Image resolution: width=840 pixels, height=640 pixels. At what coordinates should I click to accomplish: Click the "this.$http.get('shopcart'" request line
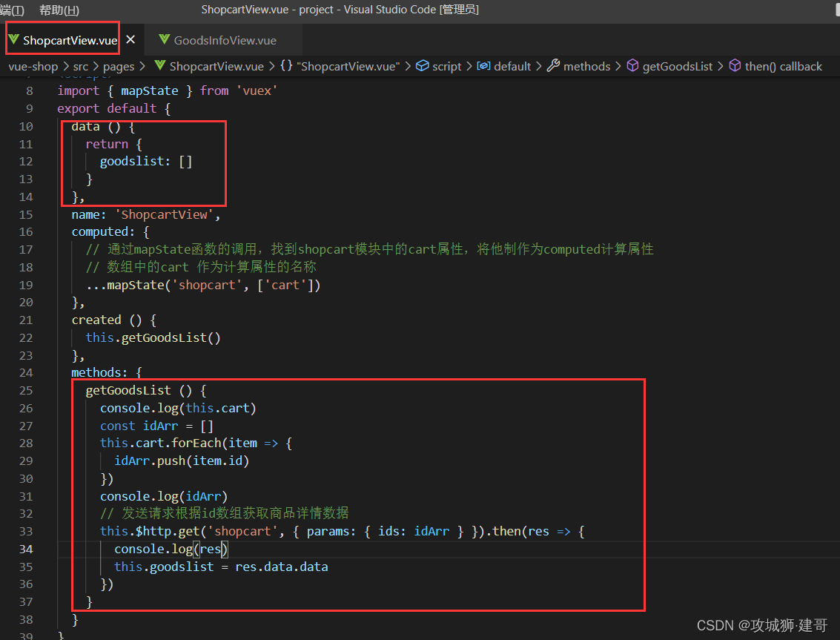click(343, 531)
